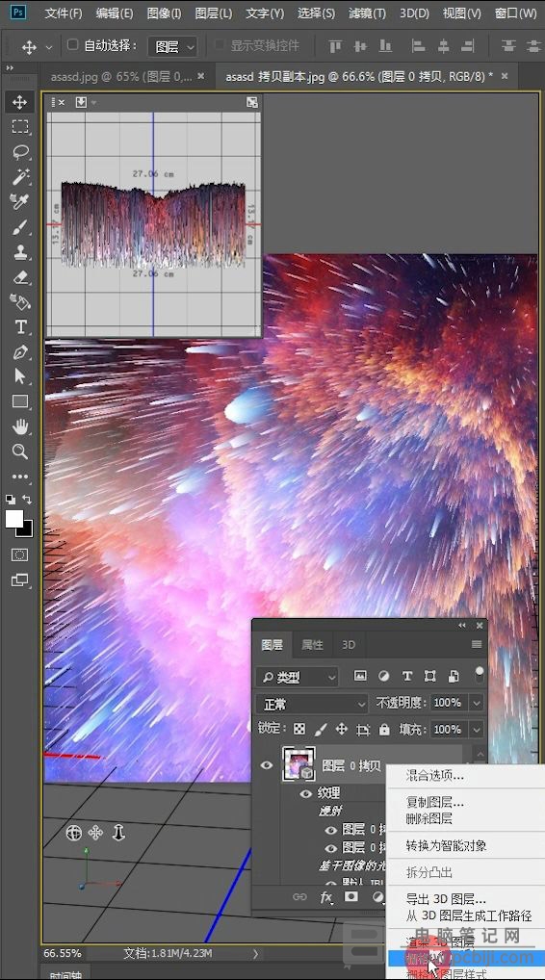Viewport: 545px width, 980px height.
Task: Align horizontal centers in options bar
Action: point(443,45)
